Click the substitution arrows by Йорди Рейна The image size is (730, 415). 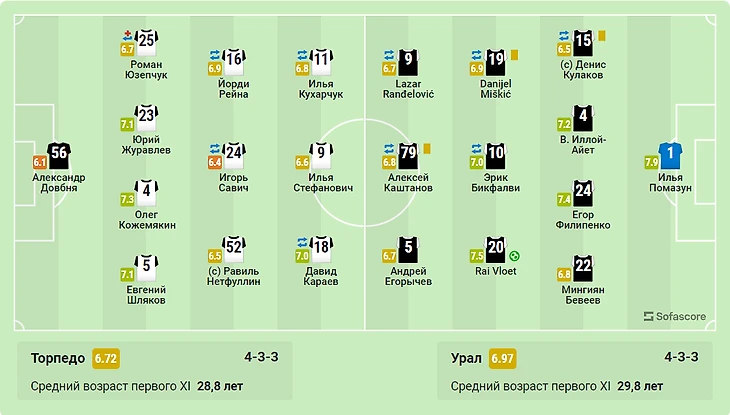click(214, 55)
